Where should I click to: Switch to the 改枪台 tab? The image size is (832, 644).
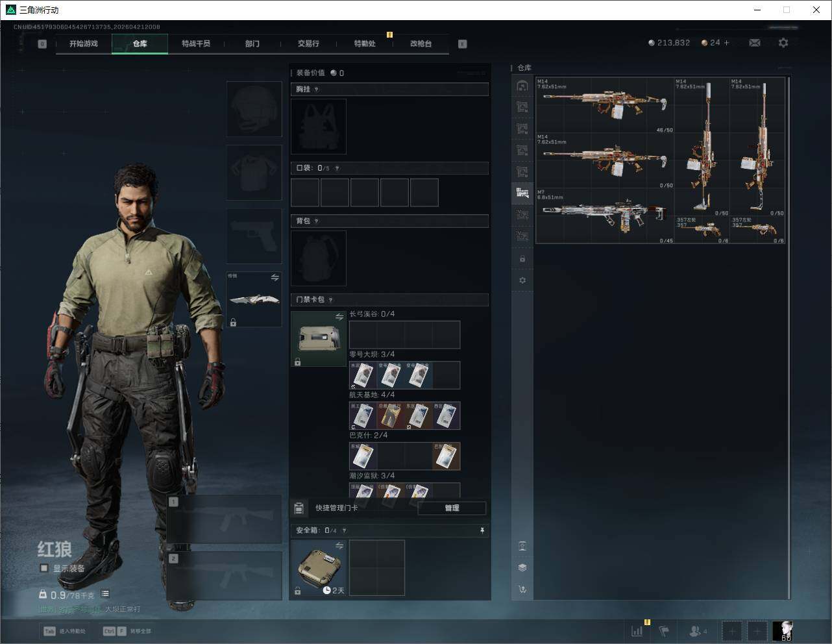[x=421, y=43]
